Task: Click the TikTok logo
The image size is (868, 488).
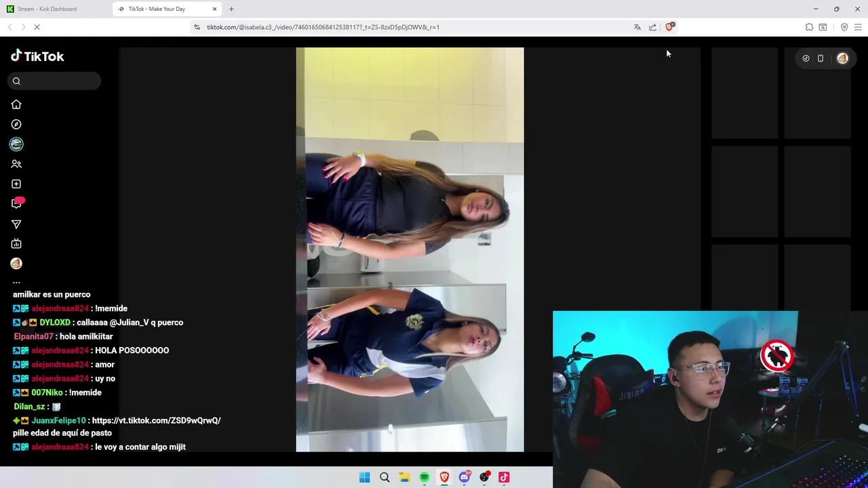Action: coord(37,56)
